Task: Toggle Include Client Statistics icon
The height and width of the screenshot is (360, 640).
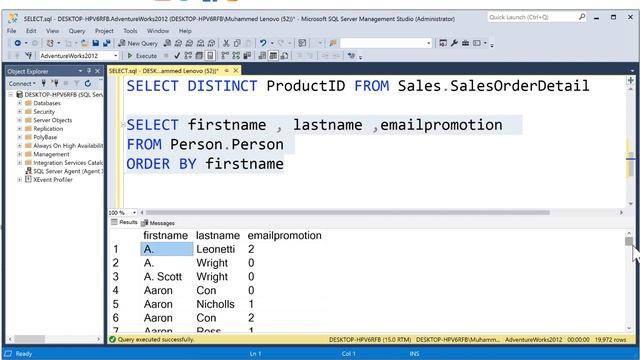Action: point(247,56)
